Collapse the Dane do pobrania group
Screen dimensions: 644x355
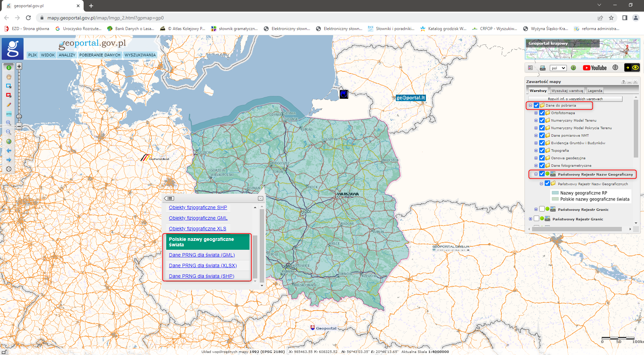[x=530, y=105]
